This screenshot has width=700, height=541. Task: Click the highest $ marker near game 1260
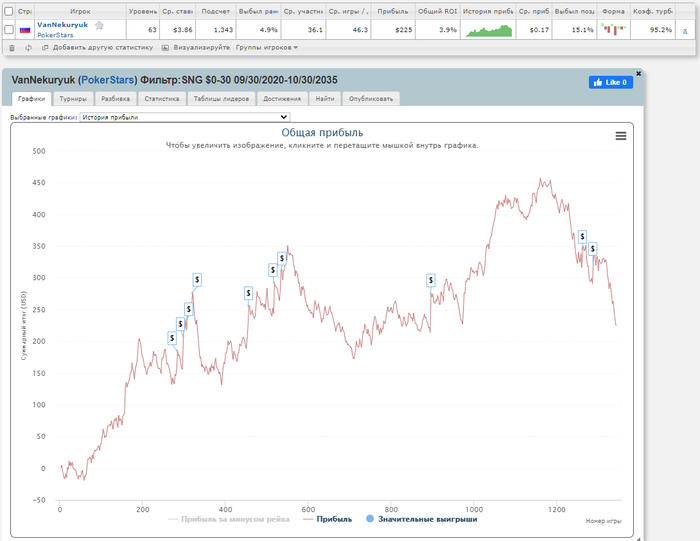(x=582, y=237)
